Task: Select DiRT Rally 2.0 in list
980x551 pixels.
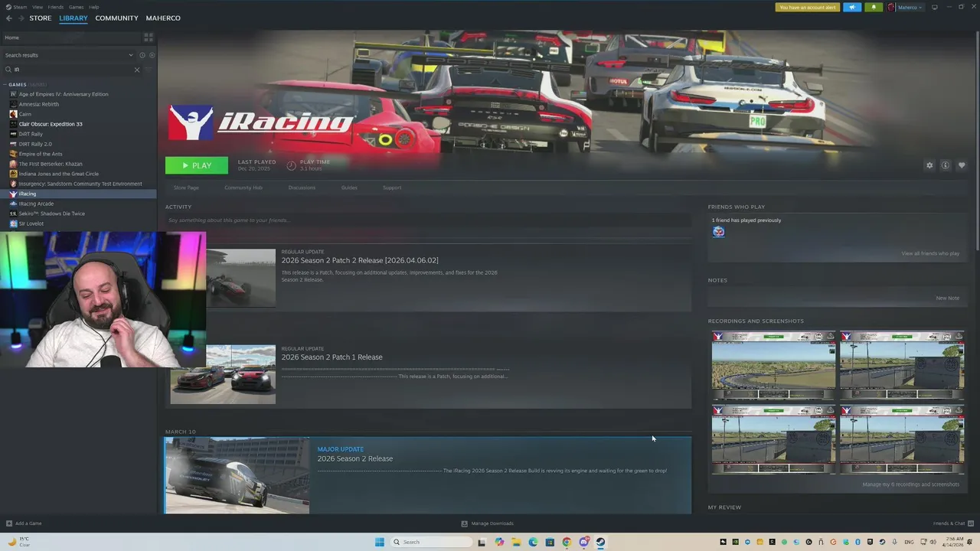Action: click(x=35, y=144)
